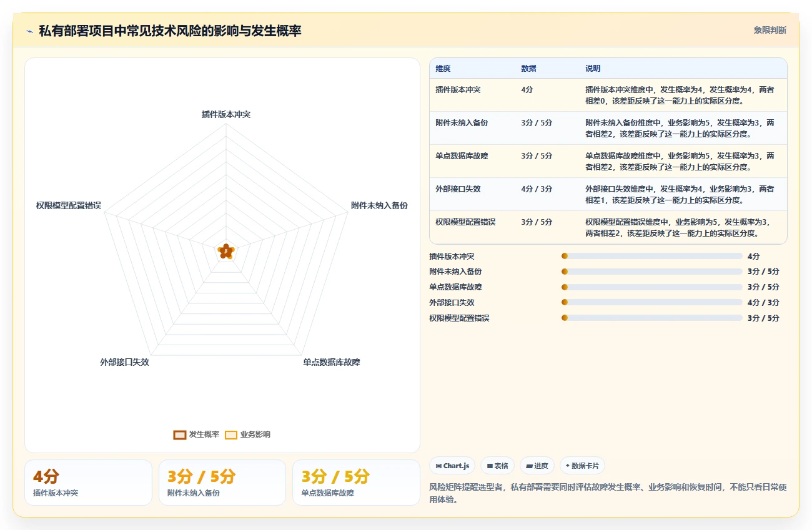
Task: Click the lightning icon beside the title
Action: [x=29, y=31]
